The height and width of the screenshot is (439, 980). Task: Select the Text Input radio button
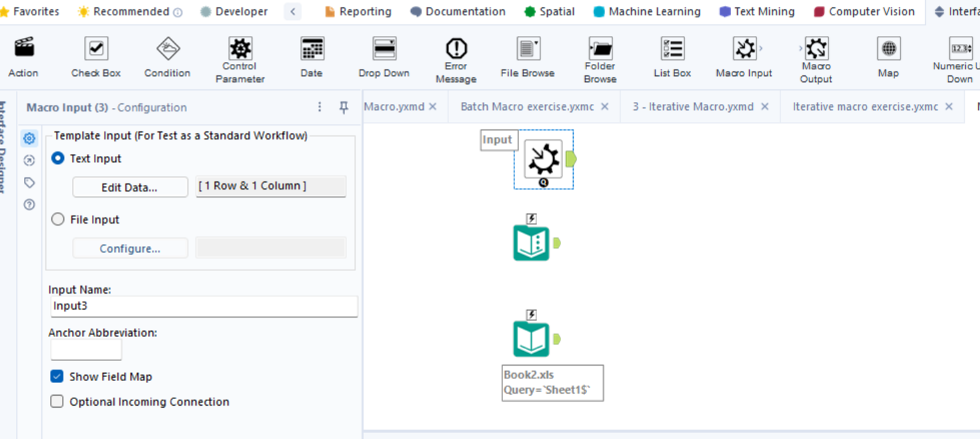(58, 158)
